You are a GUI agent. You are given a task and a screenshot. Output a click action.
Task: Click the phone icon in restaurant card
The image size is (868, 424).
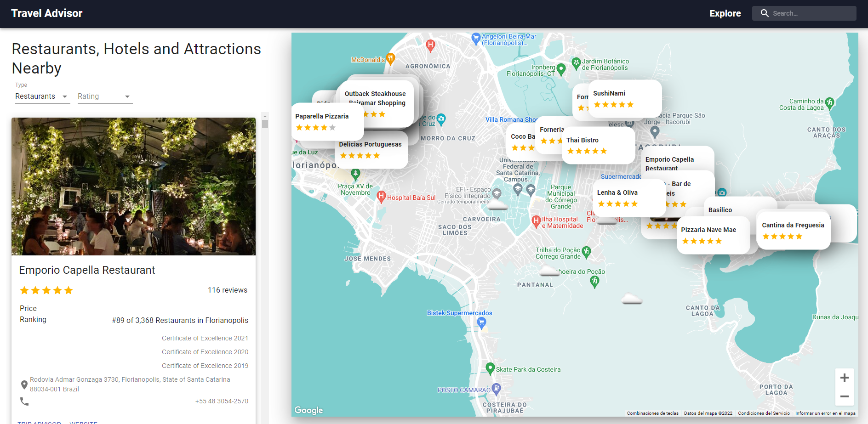coord(24,401)
